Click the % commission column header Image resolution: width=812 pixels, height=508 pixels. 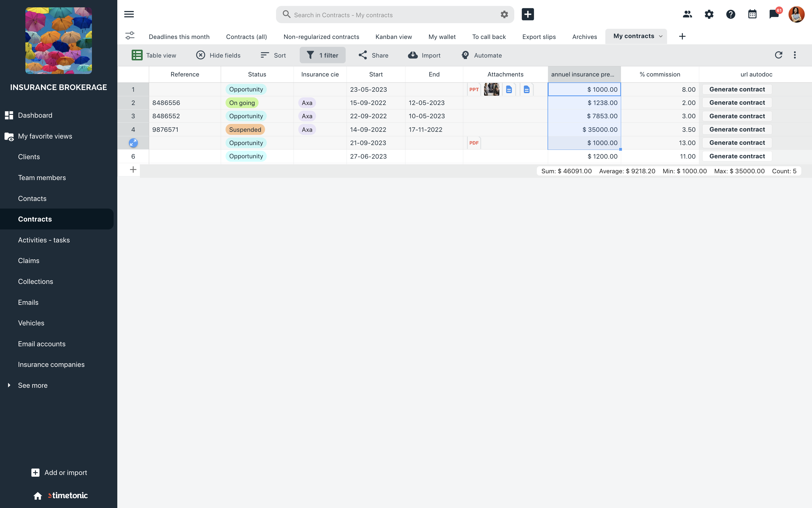tap(660, 74)
